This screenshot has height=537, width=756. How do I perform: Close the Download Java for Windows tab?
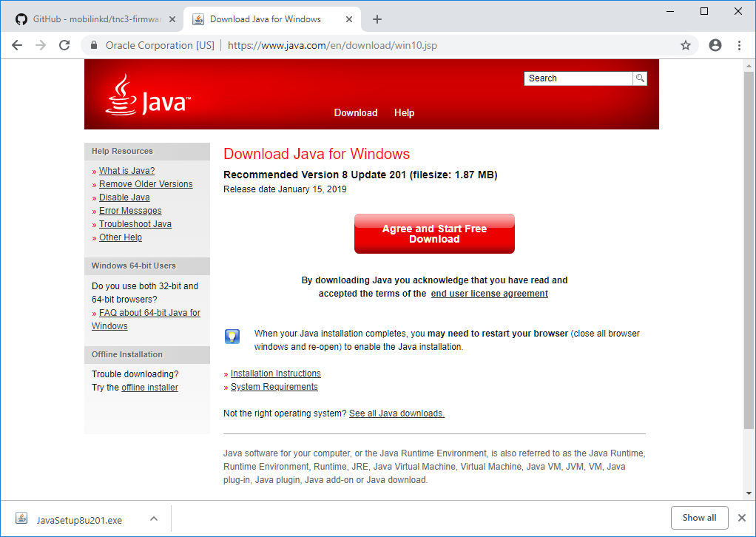[349, 19]
